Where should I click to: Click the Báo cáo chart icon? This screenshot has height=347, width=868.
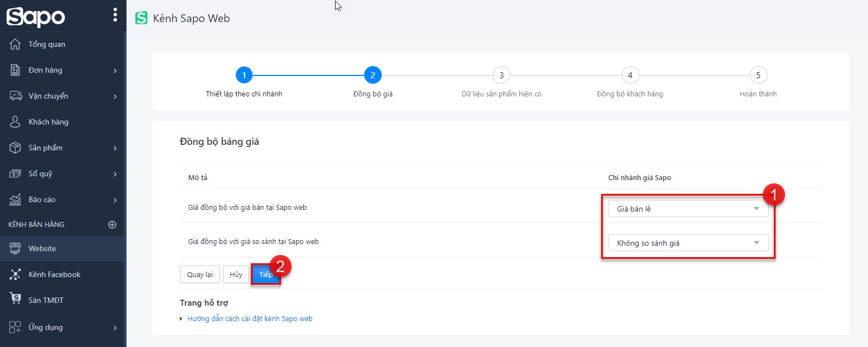15,199
